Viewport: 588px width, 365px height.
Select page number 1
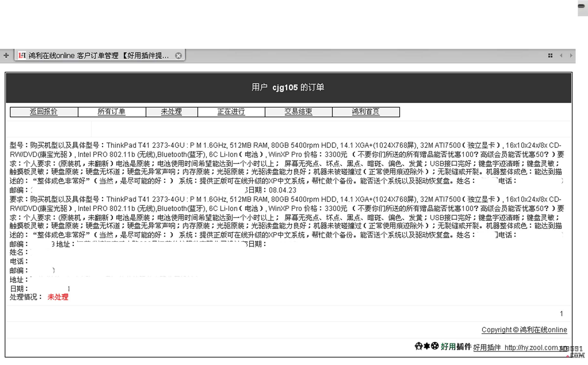(561, 314)
